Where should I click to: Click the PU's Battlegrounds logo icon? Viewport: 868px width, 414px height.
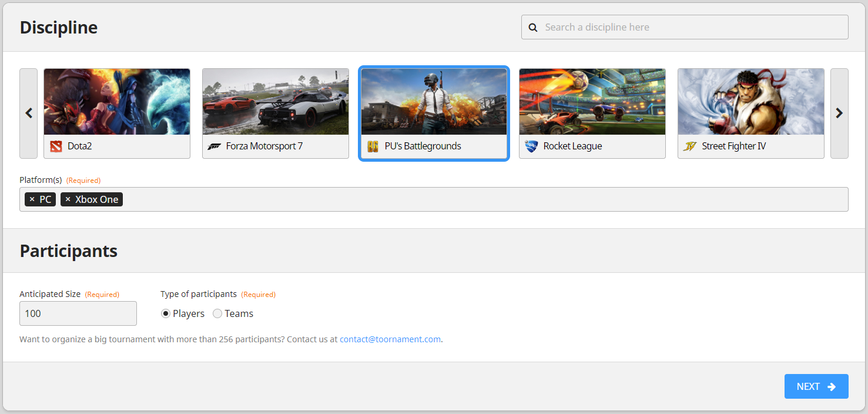(x=373, y=146)
